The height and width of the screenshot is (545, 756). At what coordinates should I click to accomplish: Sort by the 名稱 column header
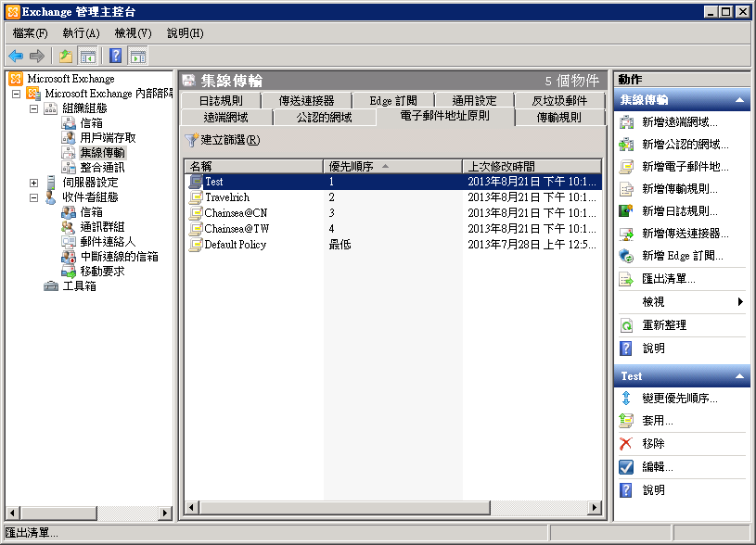pos(253,166)
